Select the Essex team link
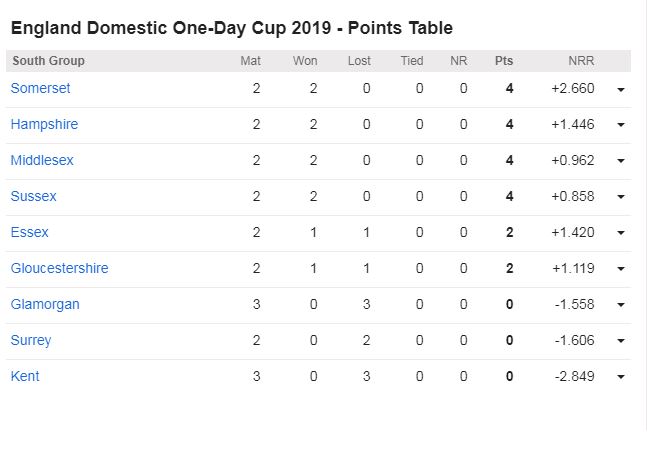The height and width of the screenshot is (469, 647). coord(29,232)
